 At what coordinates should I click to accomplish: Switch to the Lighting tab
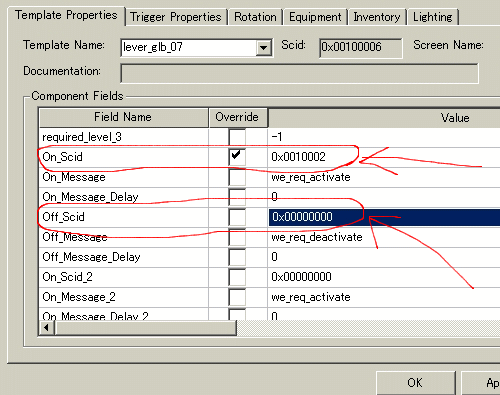(x=433, y=17)
